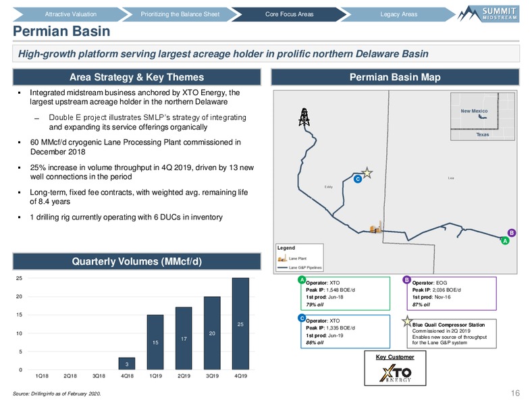This screenshot has width=532, height=405.
Task: Open Prioritizing the Balance Sheet tab
Action: tap(180, 14)
